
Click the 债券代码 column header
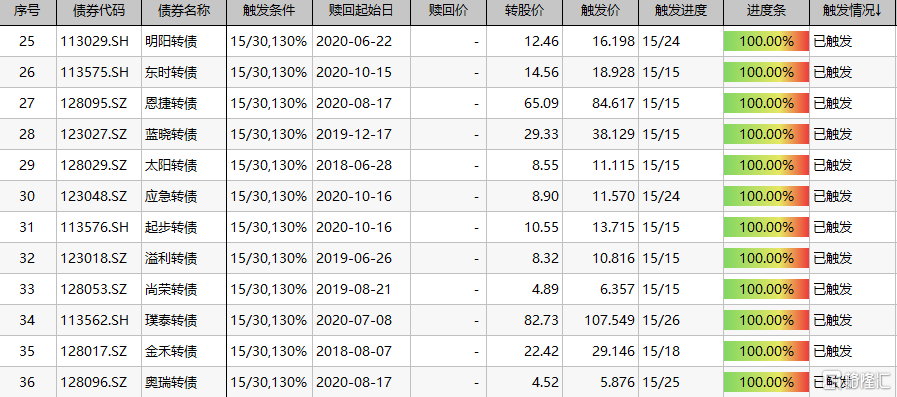pos(99,11)
